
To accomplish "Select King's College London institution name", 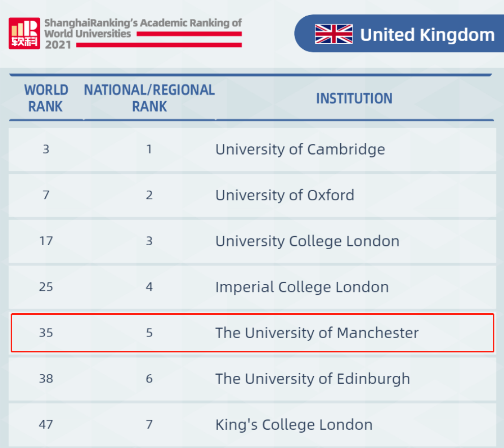I will 294,425.
